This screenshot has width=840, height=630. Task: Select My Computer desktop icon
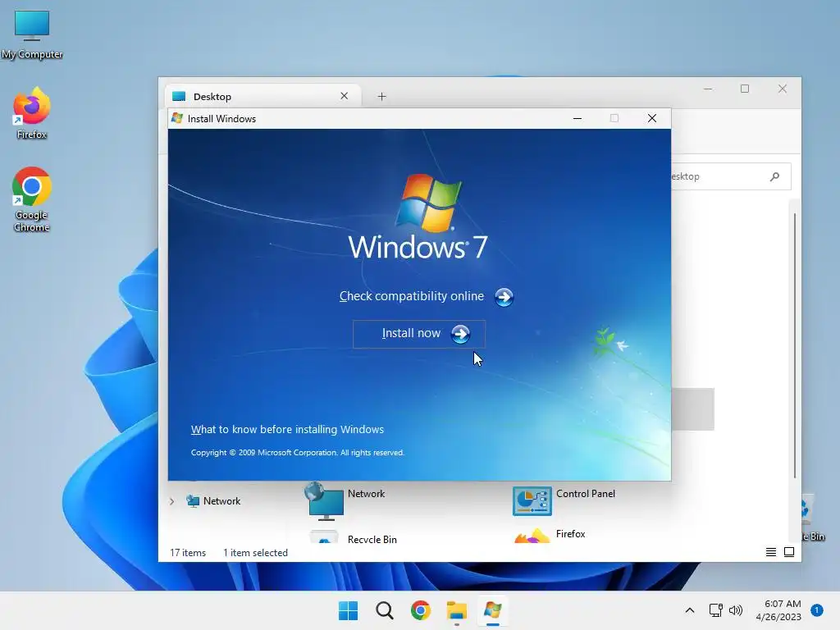32,34
